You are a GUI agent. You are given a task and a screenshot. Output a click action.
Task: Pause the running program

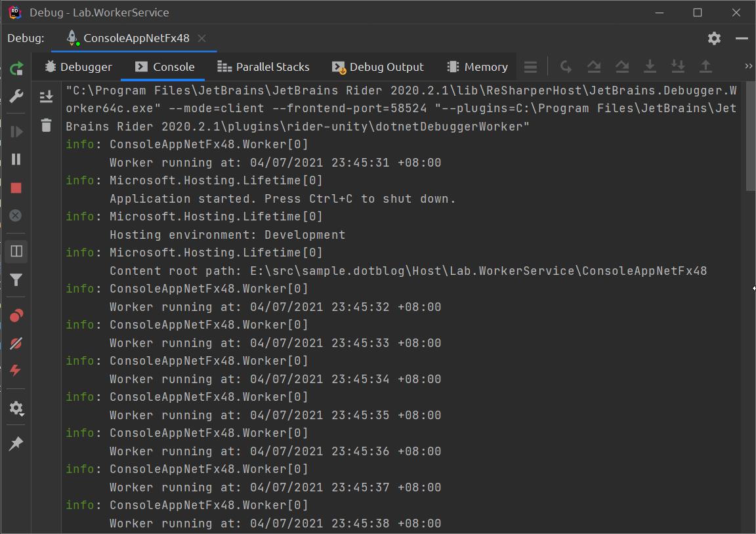coord(16,159)
